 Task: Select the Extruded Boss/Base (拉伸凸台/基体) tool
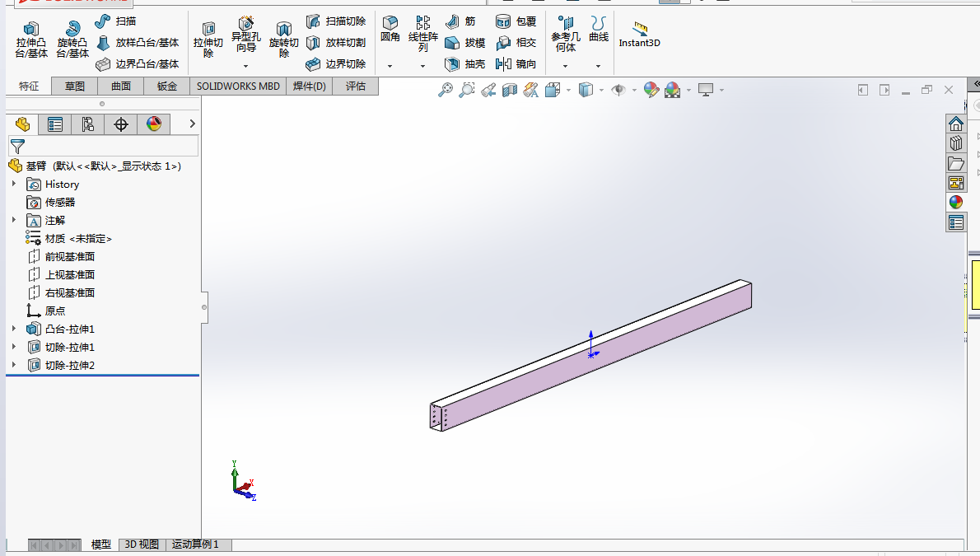click(31, 40)
